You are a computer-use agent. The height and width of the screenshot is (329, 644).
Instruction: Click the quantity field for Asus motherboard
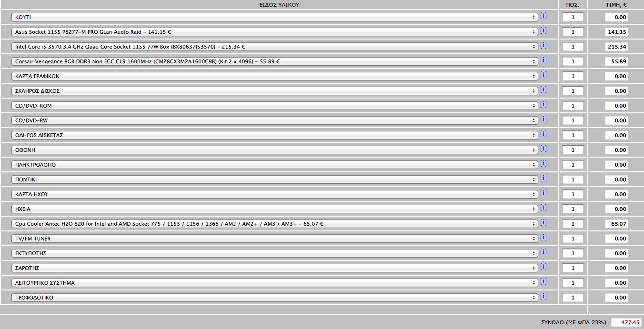(573, 32)
